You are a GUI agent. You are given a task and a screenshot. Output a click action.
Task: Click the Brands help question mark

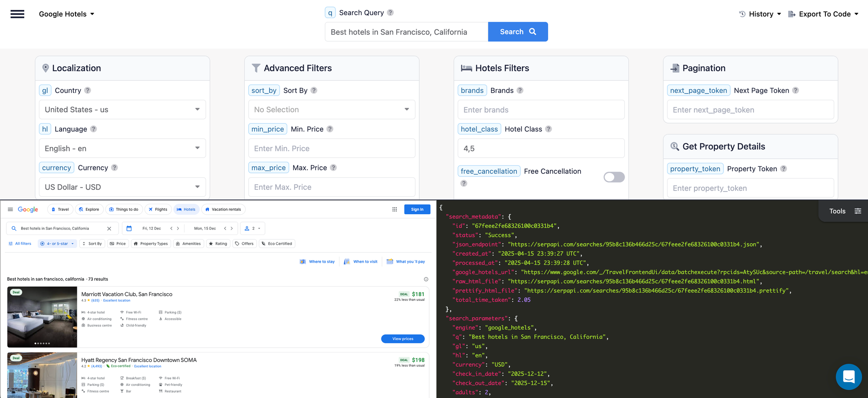[x=520, y=90]
